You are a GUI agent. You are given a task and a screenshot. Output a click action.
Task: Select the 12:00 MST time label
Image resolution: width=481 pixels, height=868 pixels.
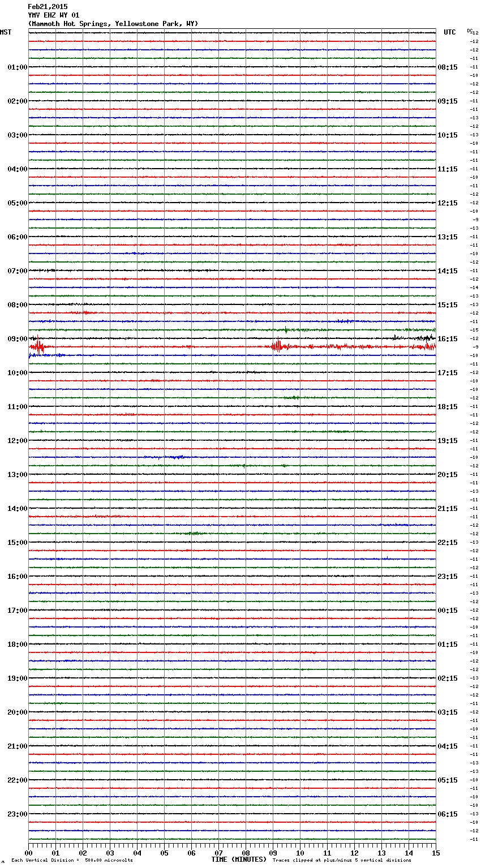tap(18, 441)
